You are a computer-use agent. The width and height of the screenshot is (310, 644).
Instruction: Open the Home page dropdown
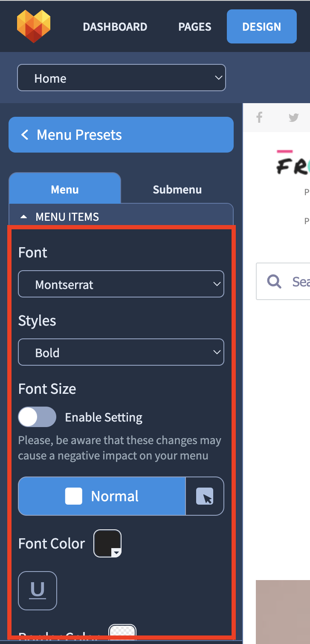(122, 78)
